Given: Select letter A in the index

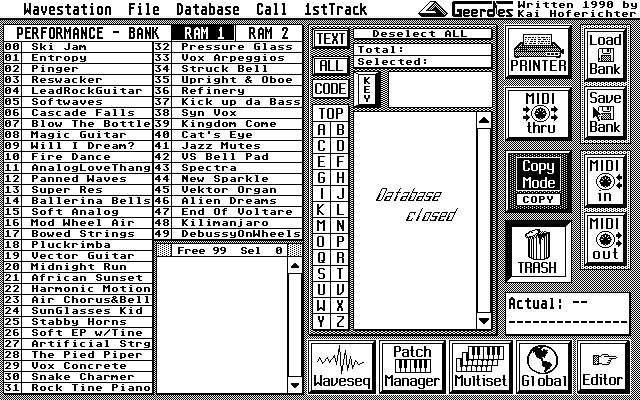Looking at the screenshot, I should coord(322,130).
